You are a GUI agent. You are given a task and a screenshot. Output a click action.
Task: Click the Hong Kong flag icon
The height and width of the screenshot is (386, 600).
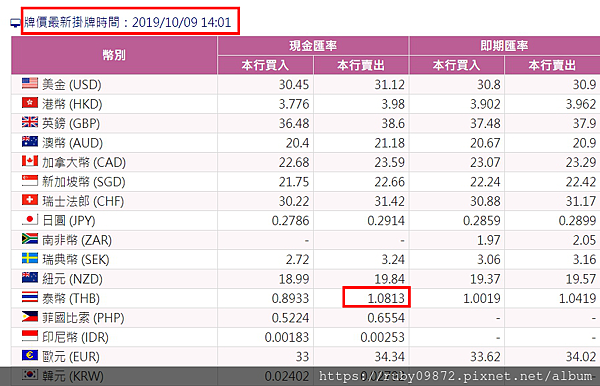tap(30, 103)
